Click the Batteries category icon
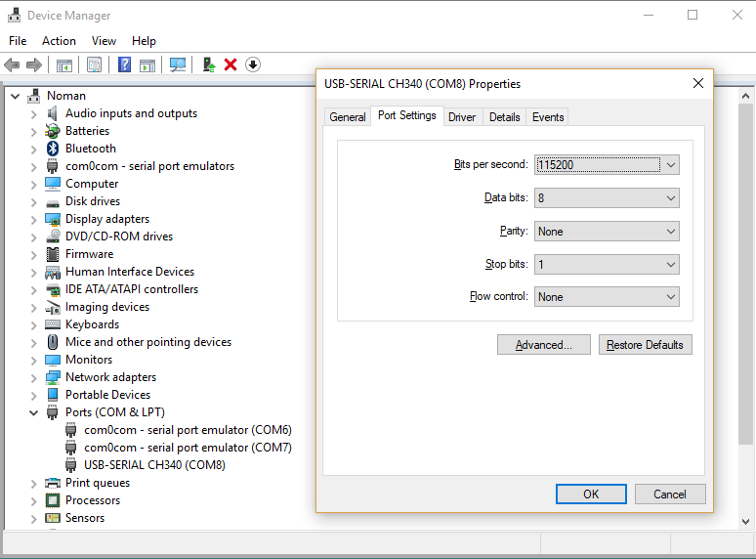 pyautogui.click(x=53, y=131)
